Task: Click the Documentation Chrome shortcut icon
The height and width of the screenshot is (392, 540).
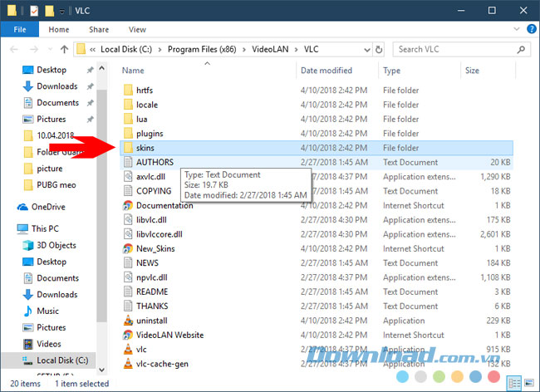Action: pos(127,205)
